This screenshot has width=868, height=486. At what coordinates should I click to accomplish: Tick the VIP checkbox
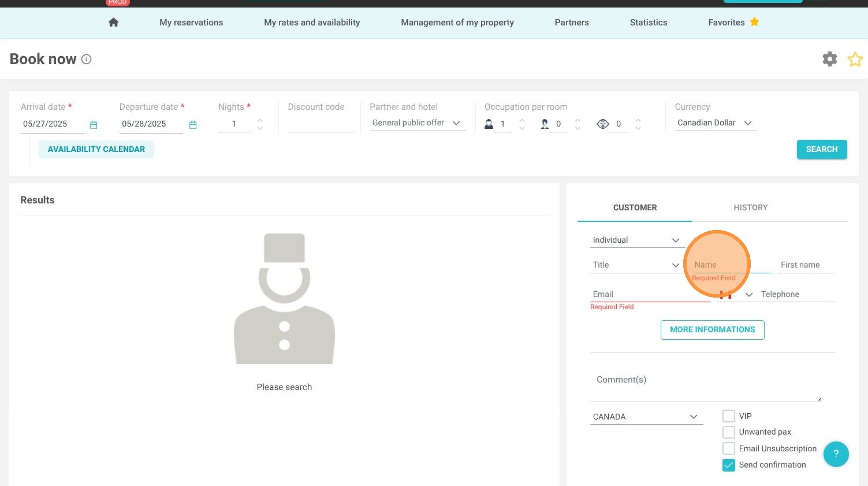tap(729, 416)
